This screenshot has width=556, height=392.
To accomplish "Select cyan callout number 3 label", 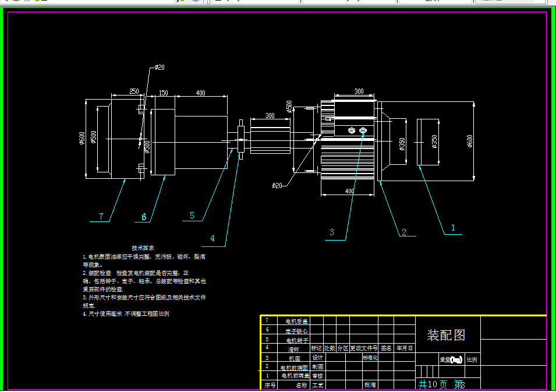I will click(x=331, y=232).
